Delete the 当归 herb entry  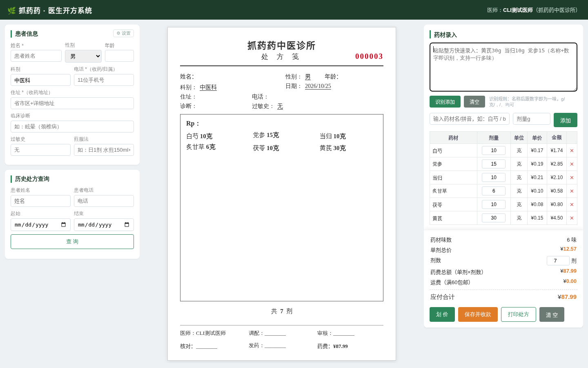click(572, 177)
